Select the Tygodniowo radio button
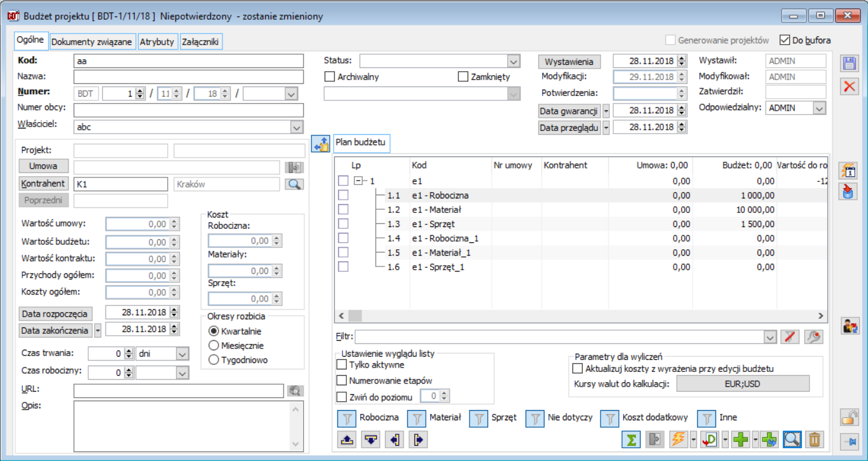868x461 pixels. click(x=214, y=360)
